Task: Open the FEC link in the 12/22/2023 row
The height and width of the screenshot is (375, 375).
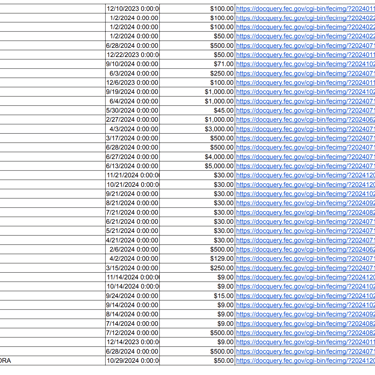Action: tap(305, 55)
